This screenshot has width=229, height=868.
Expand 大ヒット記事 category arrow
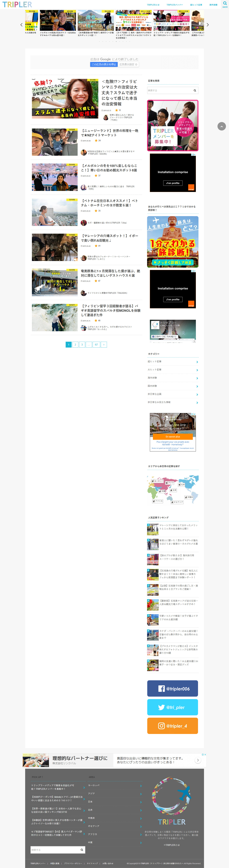[x=197, y=370]
